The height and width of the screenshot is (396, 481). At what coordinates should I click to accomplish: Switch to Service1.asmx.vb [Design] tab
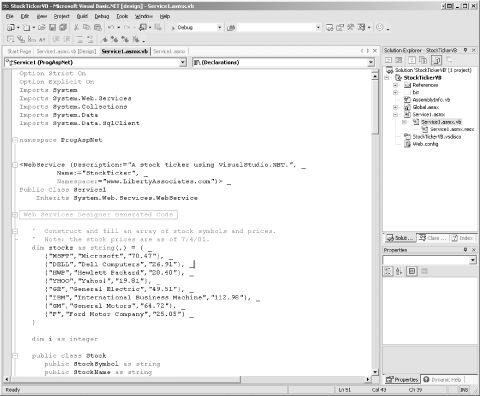point(66,51)
